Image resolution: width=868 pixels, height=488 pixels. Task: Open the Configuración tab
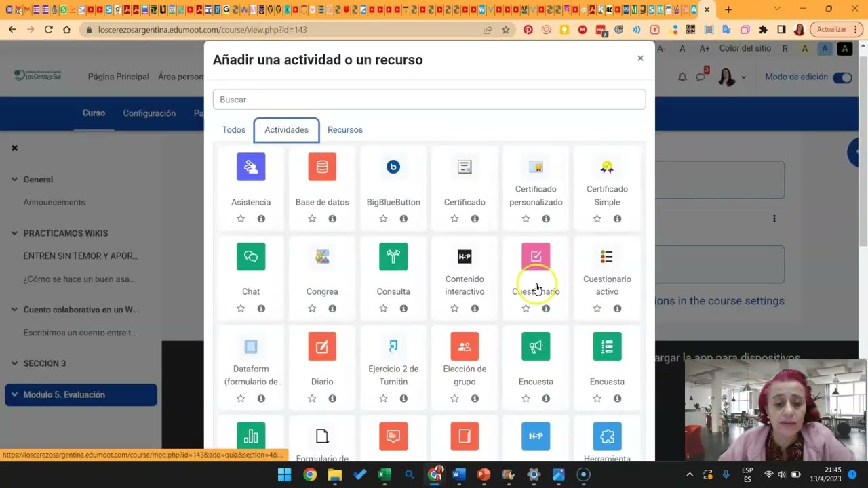[149, 113]
